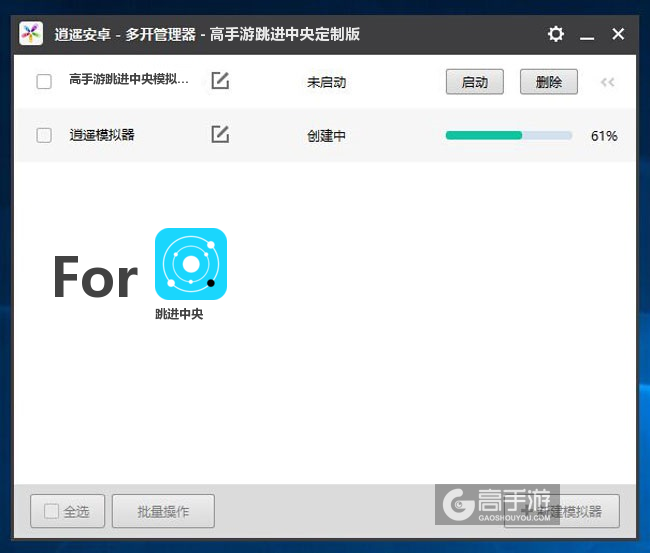
Task: Tick checkbox for 逍遥模拟器 row
Action: coord(44,135)
